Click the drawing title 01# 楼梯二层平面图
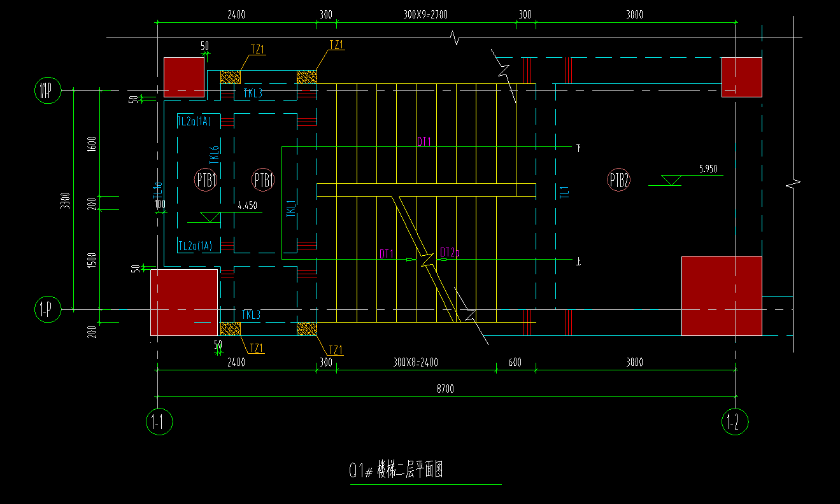840x504 pixels. tap(396, 471)
